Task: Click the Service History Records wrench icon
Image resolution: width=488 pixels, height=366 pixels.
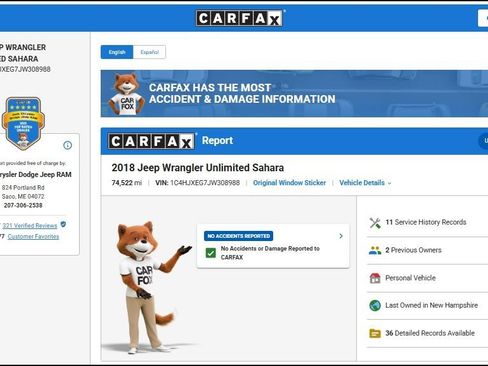Action: 375,223
